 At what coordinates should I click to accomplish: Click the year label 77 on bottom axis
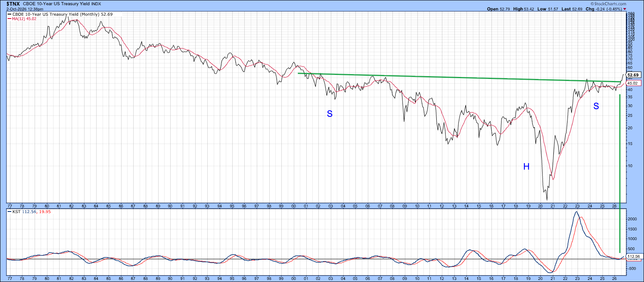pyautogui.click(x=10, y=278)
